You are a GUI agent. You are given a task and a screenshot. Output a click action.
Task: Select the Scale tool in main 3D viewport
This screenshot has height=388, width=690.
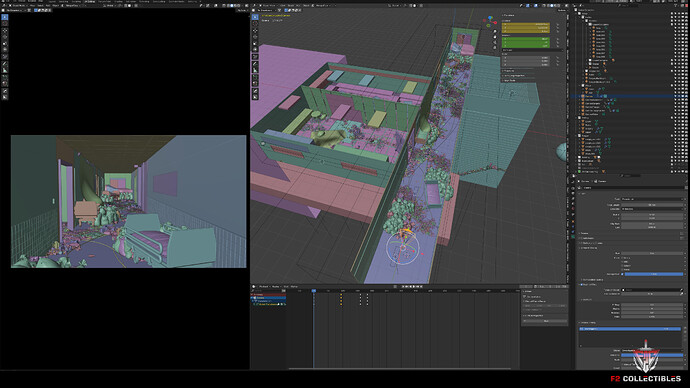(x=255, y=44)
